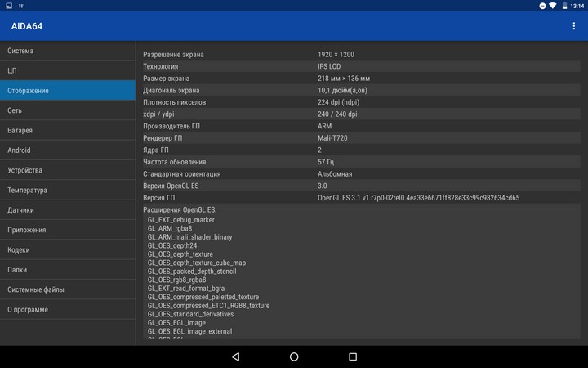588x368 pixels.
Task: Select the Частота обновления label
Action: pos(175,162)
